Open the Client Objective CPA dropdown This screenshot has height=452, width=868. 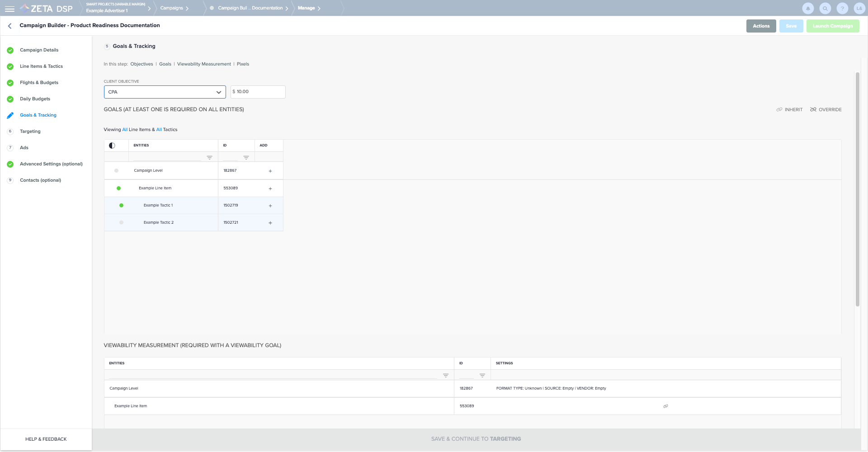pos(165,92)
